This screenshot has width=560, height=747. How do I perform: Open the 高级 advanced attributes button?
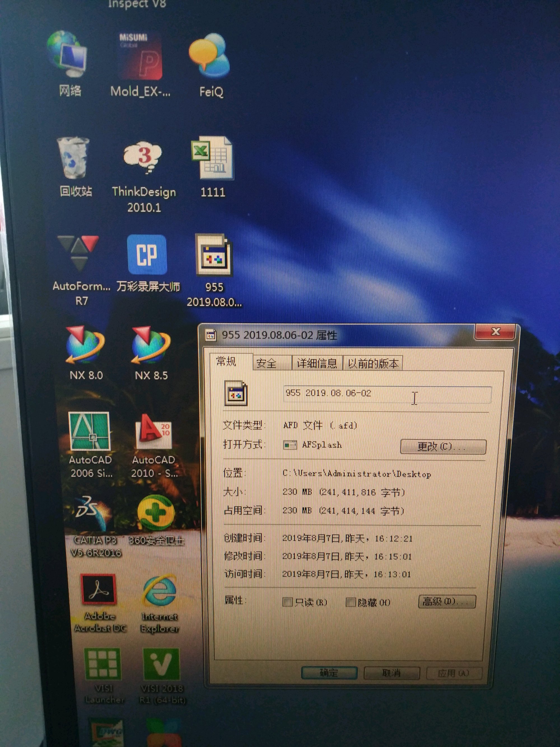click(447, 601)
